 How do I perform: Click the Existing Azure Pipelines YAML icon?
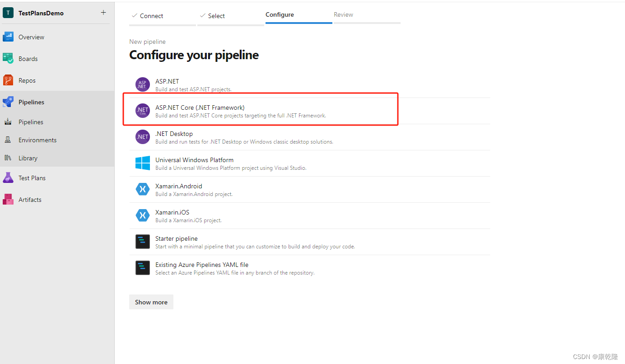(x=143, y=268)
